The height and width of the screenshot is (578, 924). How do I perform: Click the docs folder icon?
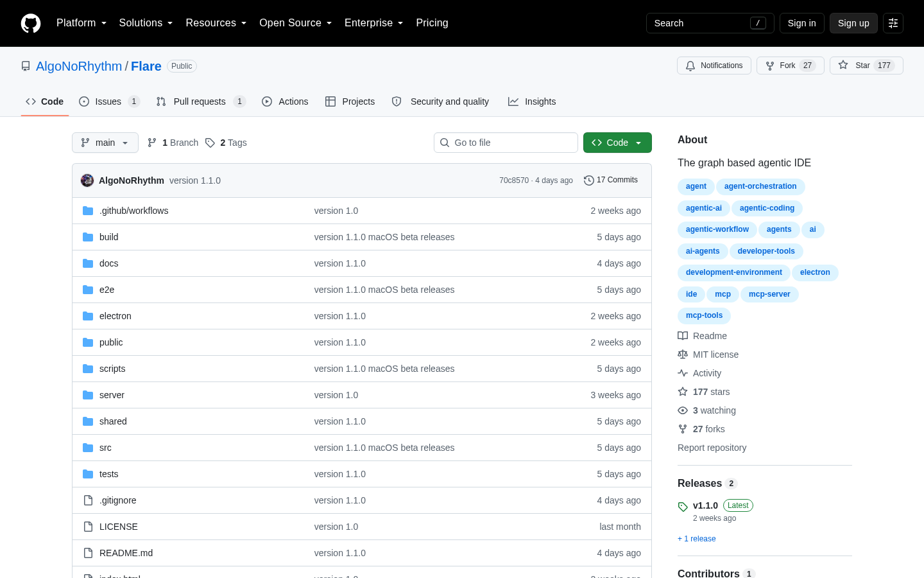click(88, 263)
